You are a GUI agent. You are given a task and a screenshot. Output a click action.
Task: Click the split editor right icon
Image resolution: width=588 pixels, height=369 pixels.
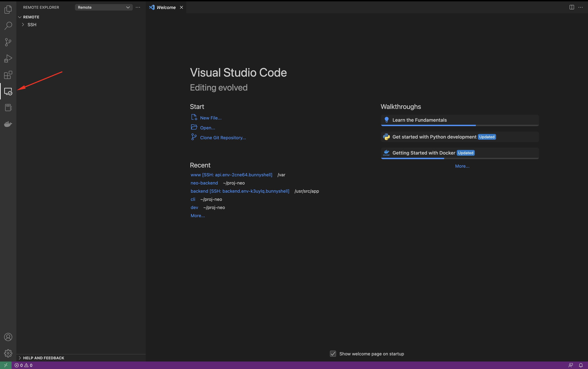pos(572,7)
